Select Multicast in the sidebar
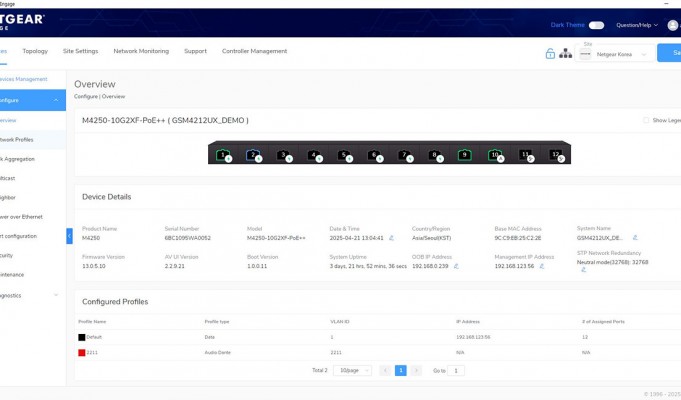Viewport: 681px width, 400px height. point(33,178)
